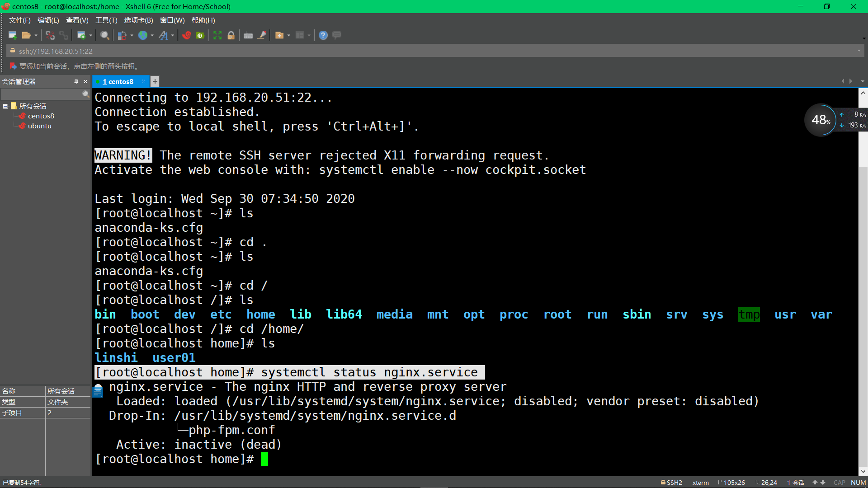Click the Find magnifier toolbar icon
This screenshot has height=488, width=868.
(105, 35)
